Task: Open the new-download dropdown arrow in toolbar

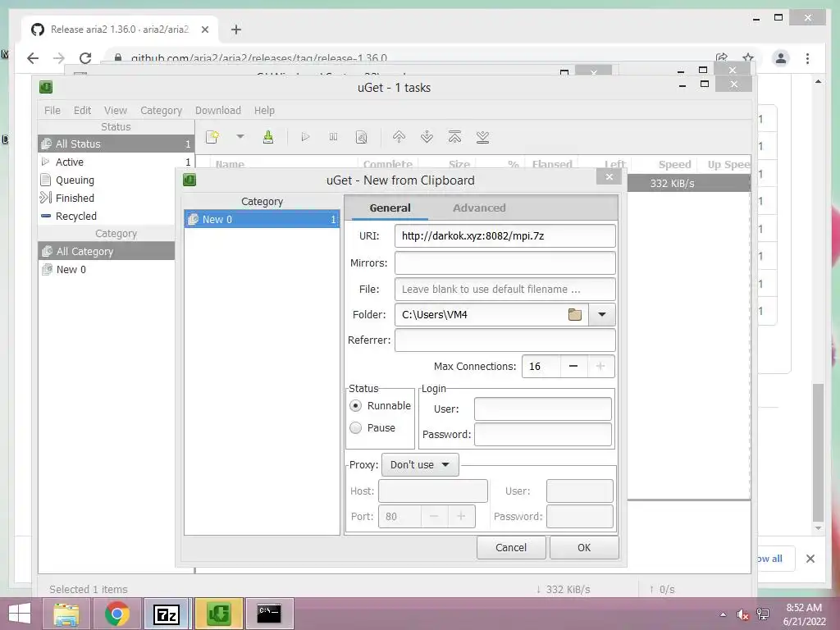Action: point(240,137)
